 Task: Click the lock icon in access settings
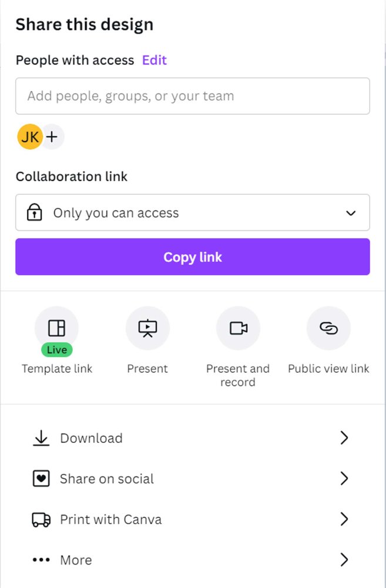[34, 212]
